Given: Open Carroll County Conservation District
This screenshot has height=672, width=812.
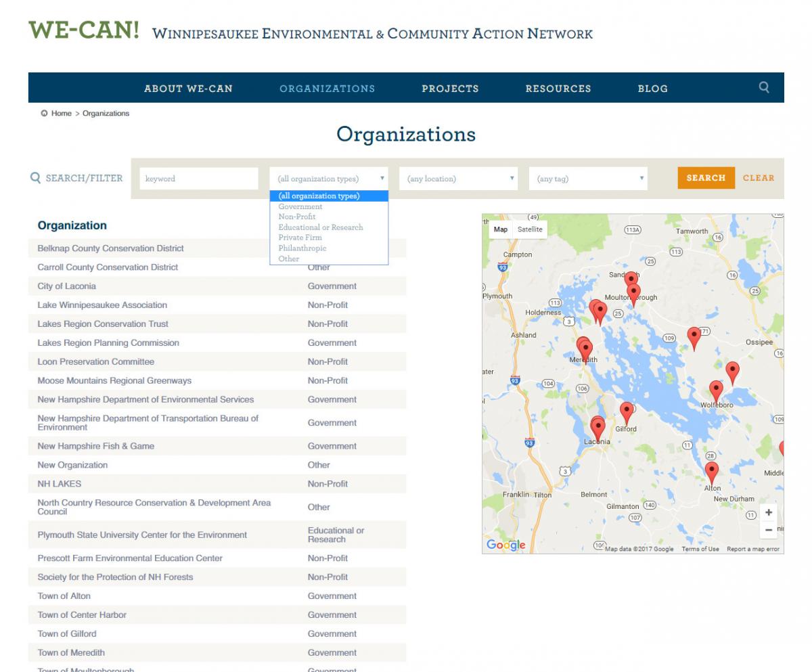Looking at the screenshot, I should [108, 267].
